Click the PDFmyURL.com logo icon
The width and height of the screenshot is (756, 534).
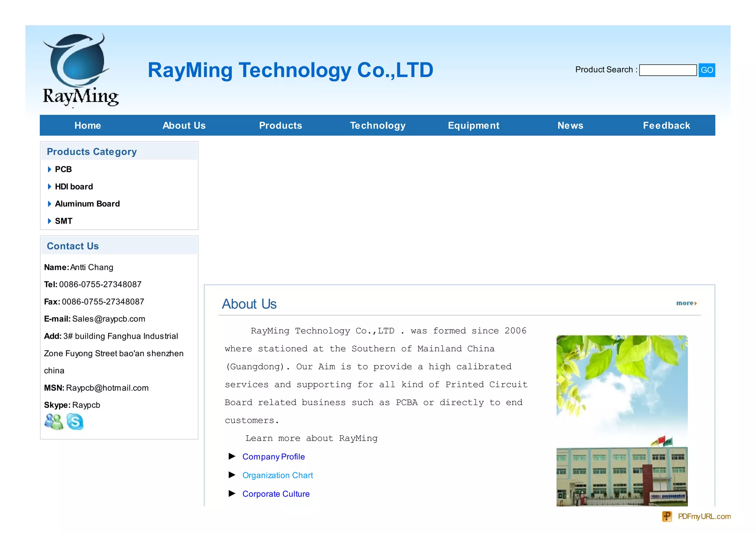click(x=667, y=516)
